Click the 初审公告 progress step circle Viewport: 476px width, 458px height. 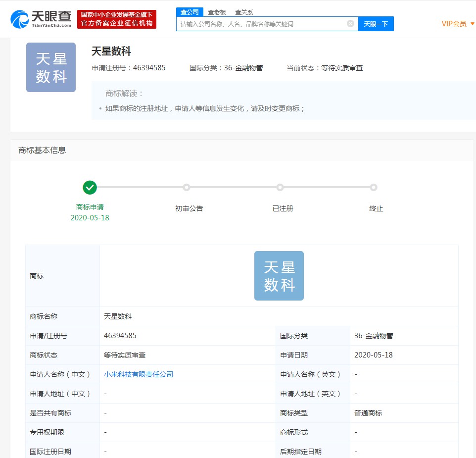click(x=187, y=187)
